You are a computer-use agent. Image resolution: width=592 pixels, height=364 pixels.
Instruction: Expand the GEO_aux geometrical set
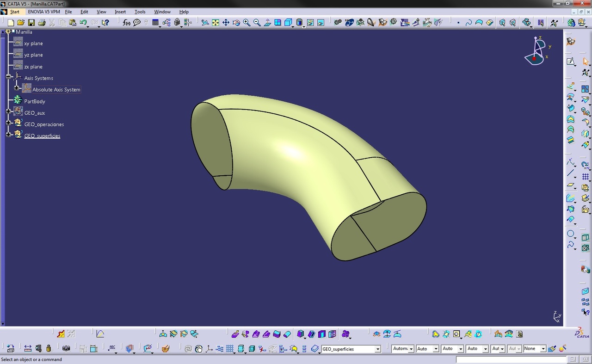(x=9, y=111)
